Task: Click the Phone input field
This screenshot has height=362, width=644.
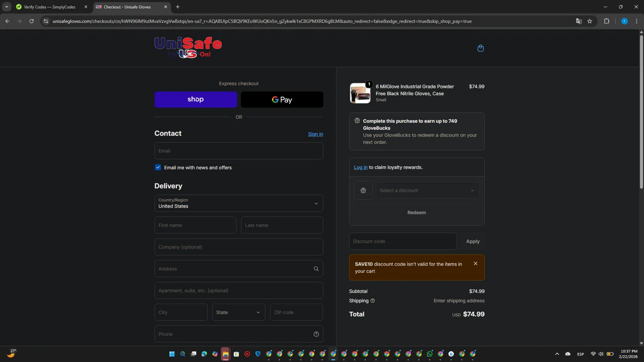Action: (239, 334)
